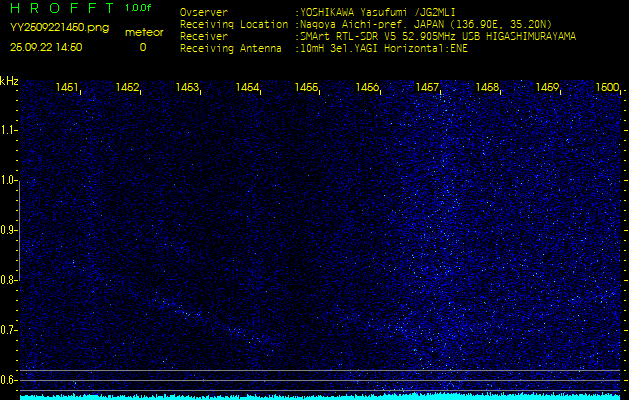Screen dimensions: 629x400
Task: Click the 0.6 kHz axis label
Action: click(8, 380)
